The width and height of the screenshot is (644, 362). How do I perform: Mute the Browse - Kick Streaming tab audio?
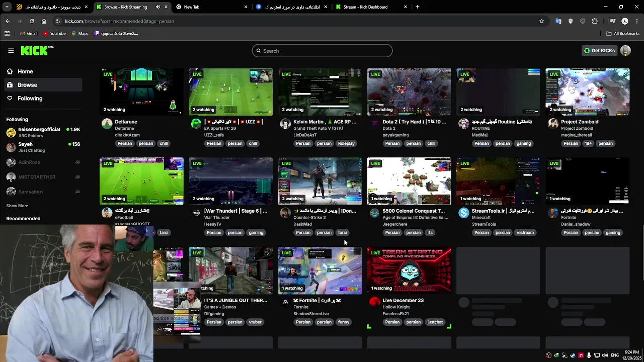click(158, 7)
